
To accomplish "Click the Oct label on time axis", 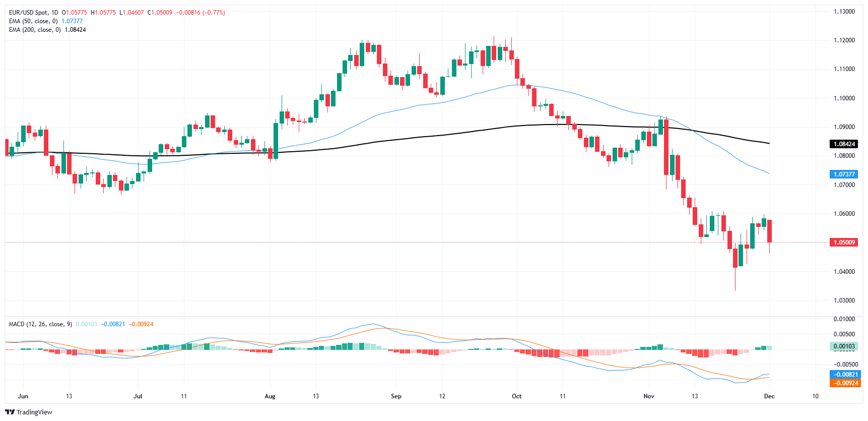I will click(x=516, y=396).
